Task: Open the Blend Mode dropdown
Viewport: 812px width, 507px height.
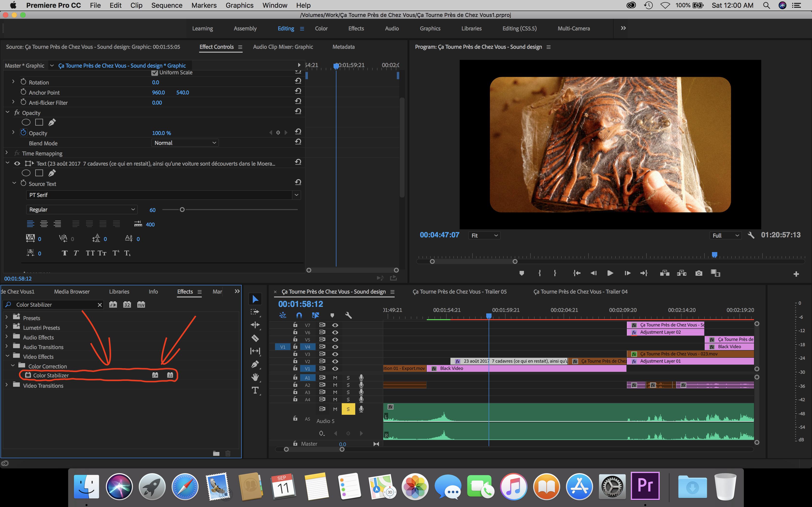Action: point(185,142)
